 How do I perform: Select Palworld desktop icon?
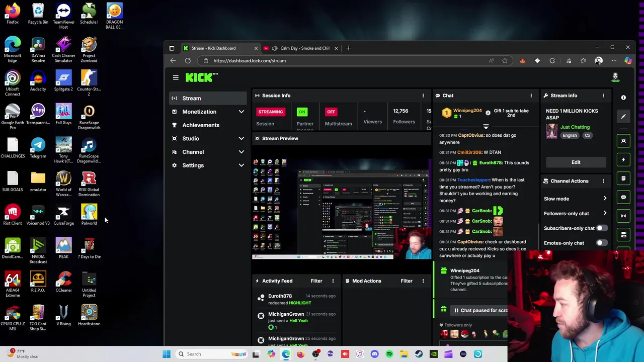click(89, 215)
